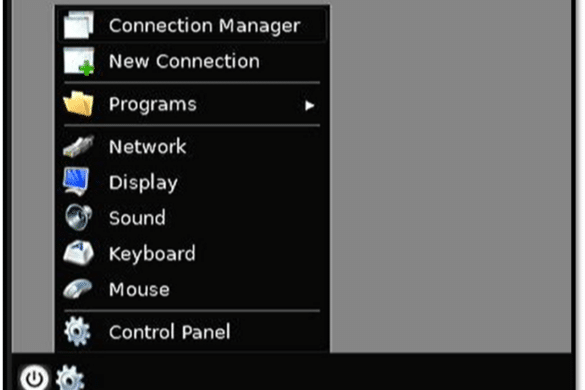Image resolution: width=585 pixels, height=390 pixels.
Task: Click the Control Panel gear icon in menu
Action: (78, 331)
